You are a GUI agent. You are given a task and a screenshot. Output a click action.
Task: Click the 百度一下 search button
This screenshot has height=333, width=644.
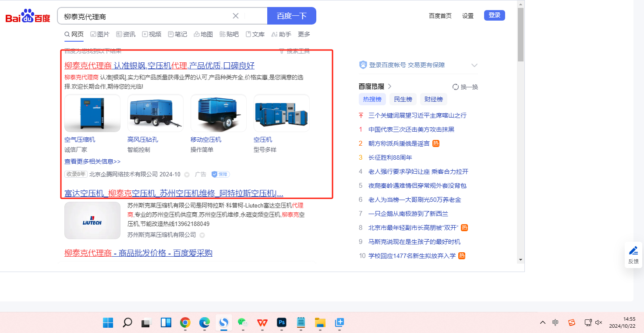pyautogui.click(x=292, y=16)
